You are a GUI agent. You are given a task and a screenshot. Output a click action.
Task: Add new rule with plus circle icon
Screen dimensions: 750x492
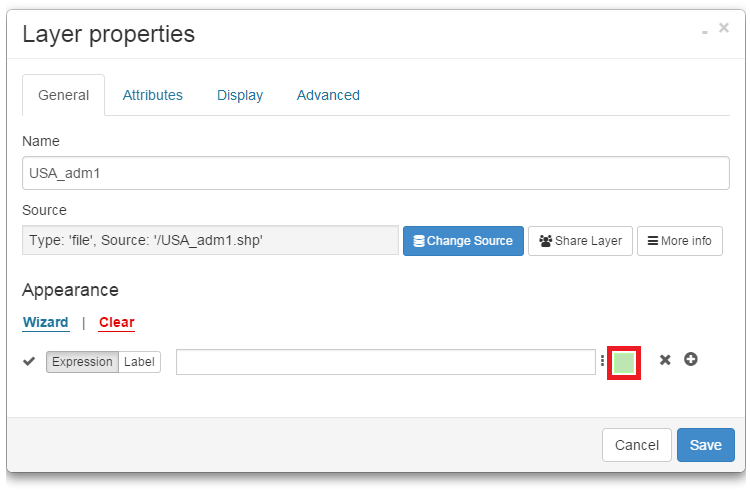coord(690,359)
